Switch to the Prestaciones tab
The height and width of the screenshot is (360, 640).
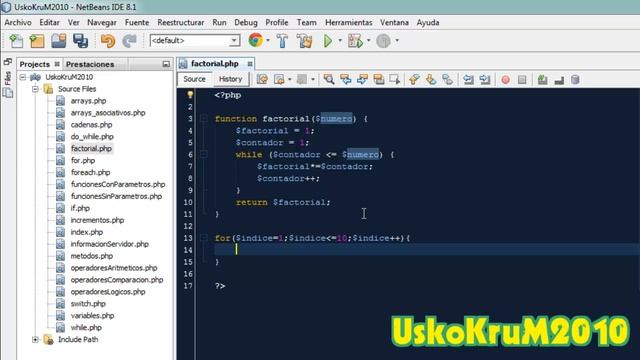pos(90,64)
